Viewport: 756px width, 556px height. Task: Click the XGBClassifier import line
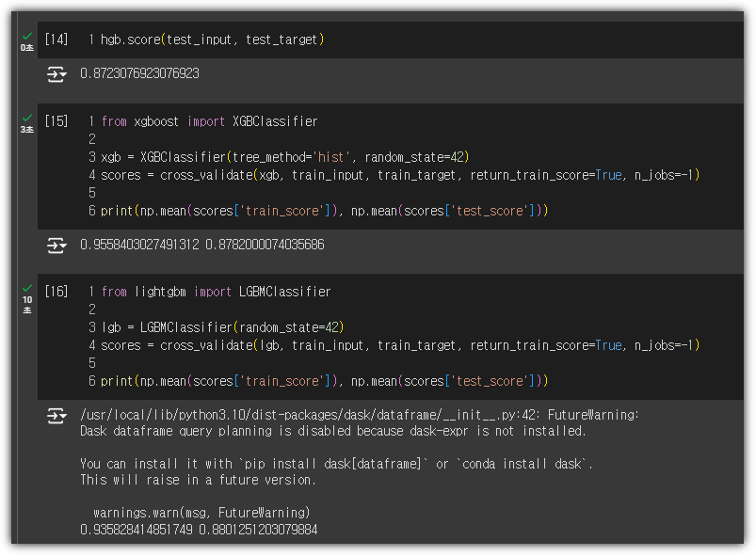pos(209,121)
